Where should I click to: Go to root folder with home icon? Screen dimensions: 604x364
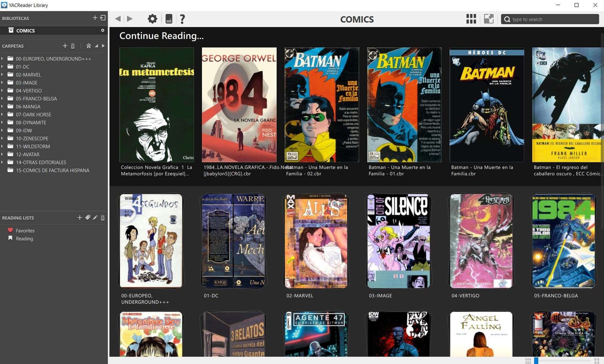[x=88, y=46]
